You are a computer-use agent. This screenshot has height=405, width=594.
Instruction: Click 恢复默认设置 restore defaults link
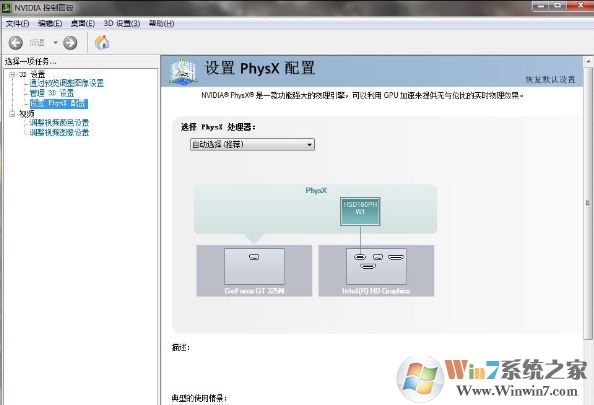550,80
